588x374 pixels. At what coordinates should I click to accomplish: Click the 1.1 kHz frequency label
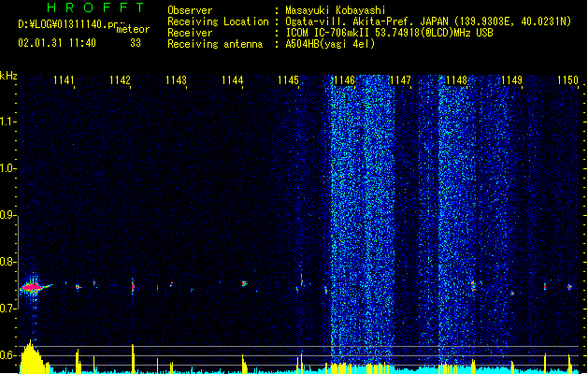point(7,122)
